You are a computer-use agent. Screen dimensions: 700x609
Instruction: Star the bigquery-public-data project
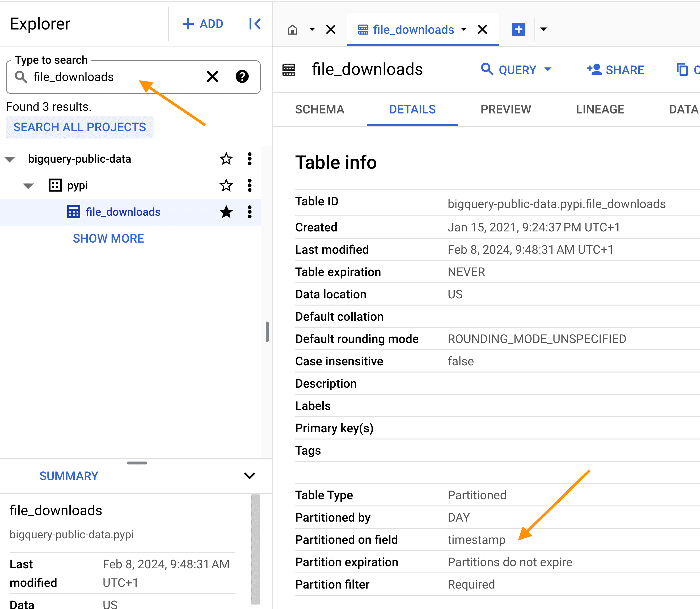pyautogui.click(x=226, y=159)
